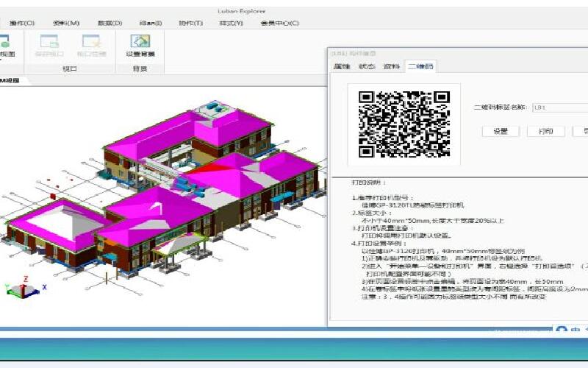The height and width of the screenshot is (368, 588).
Task: Click the 打印 print button
Action: (546, 131)
